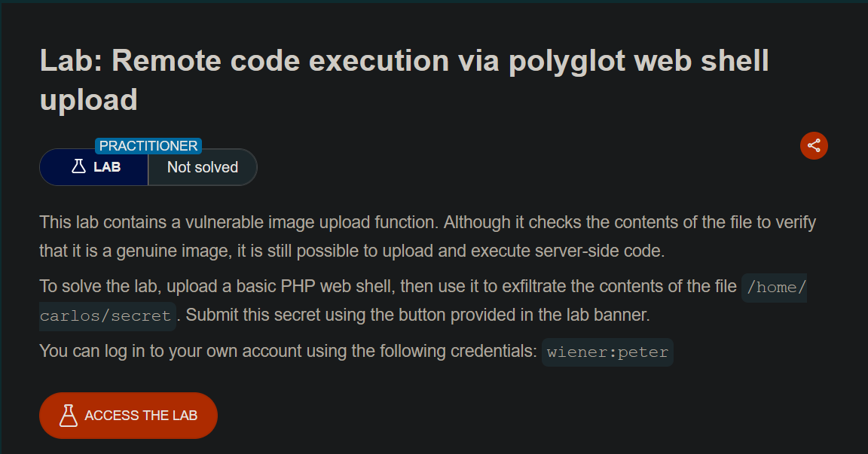Screen dimensions: 868x454
Task: Click the 'To solve the lab, upload' sentence
Action: (x=388, y=286)
